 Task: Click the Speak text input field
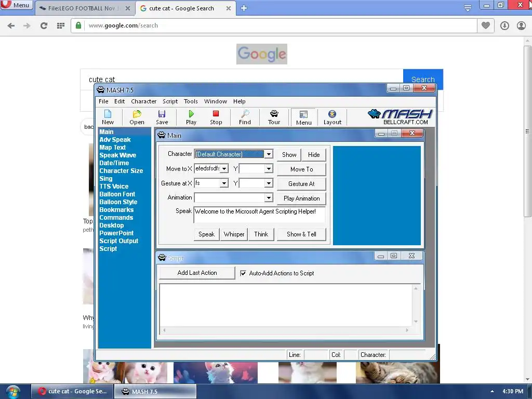click(x=260, y=215)
